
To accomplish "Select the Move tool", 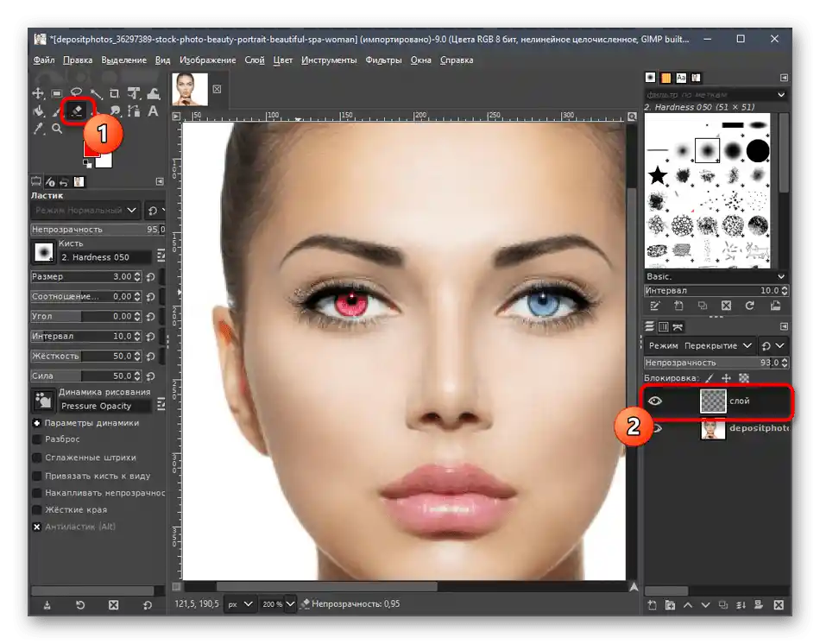I will (38, 93).
